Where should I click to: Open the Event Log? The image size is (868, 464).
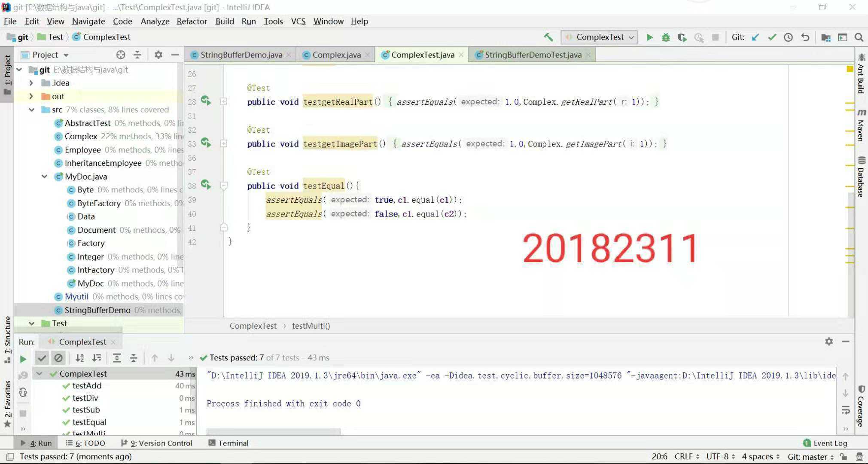pos(825,443)
